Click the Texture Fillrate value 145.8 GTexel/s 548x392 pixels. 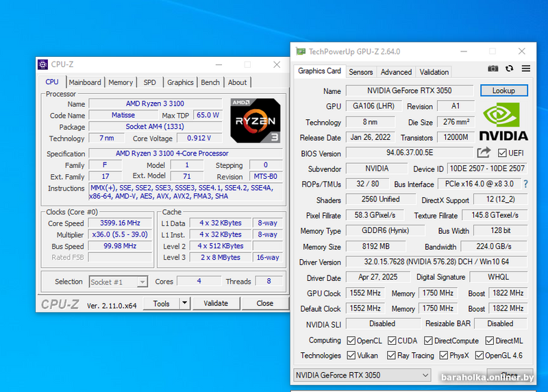(495, 215)
